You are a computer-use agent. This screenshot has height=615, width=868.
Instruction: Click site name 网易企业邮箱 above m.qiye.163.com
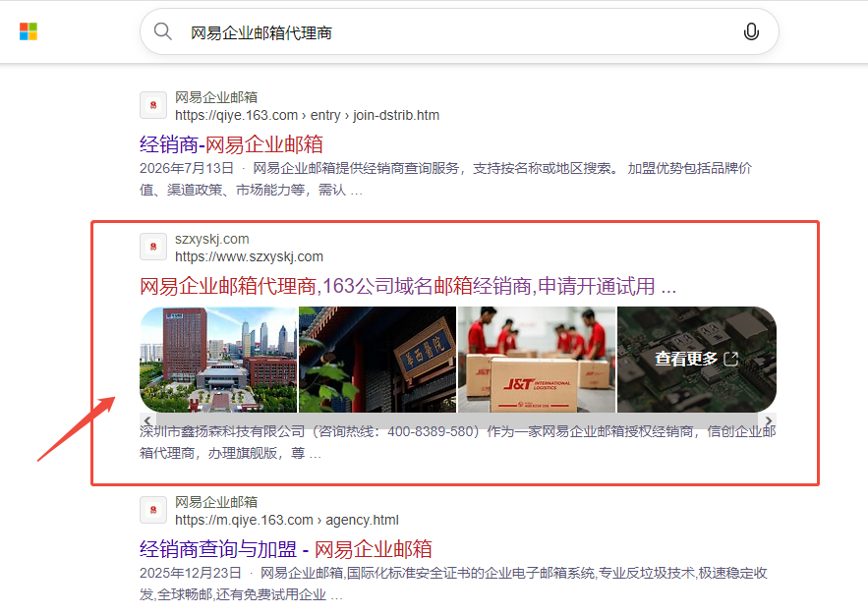pos(216,502)
